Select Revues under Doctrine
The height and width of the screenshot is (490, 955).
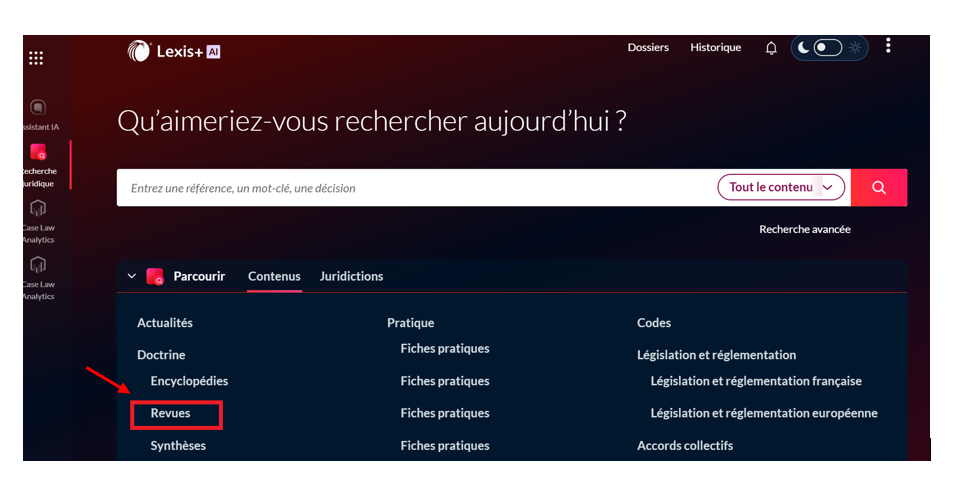tap(170, 413)
